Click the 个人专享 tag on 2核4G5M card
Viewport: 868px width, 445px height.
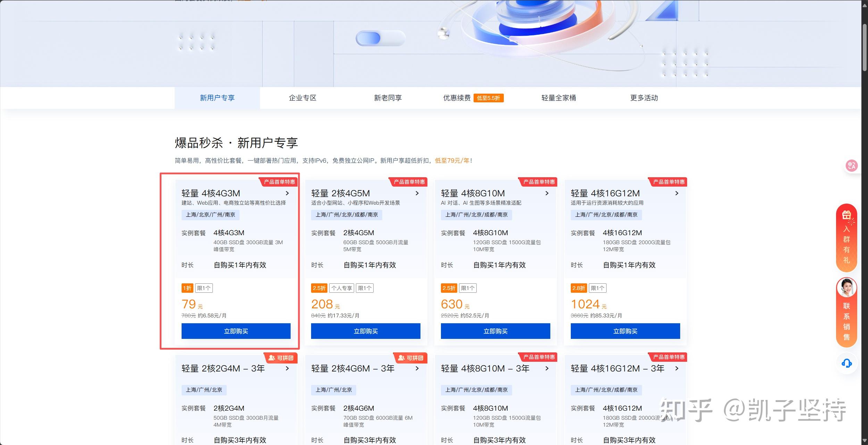coord(342,288)
